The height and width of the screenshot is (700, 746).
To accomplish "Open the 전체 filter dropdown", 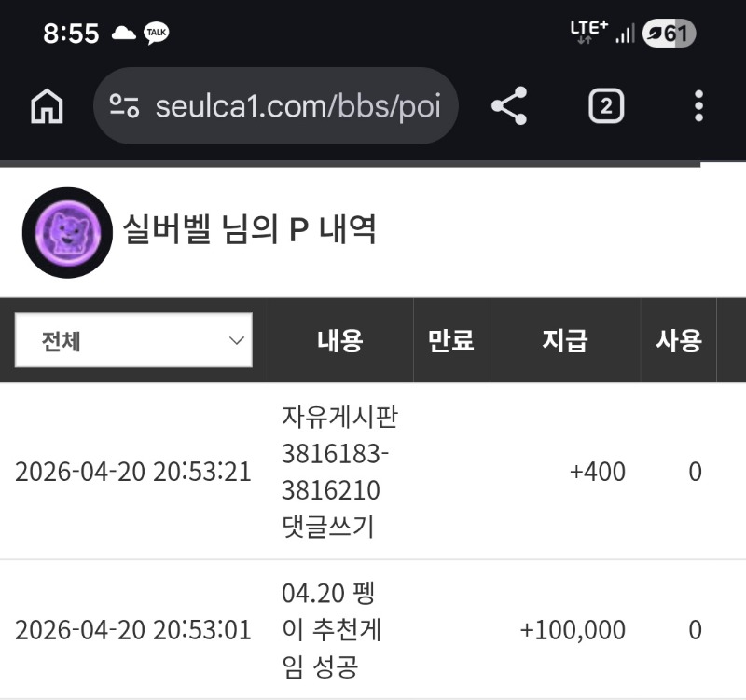I will click(x=133, y=340).
